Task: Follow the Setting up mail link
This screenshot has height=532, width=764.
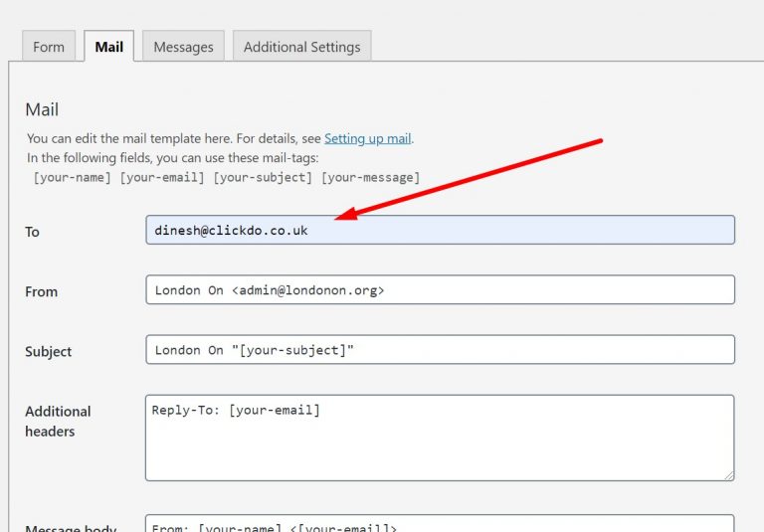Action: tap(368, 138)
